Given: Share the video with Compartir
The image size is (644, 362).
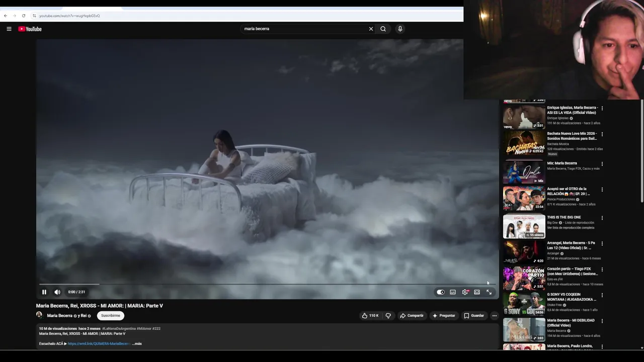Looking at the screenshot, I should (x=412, y=316).
